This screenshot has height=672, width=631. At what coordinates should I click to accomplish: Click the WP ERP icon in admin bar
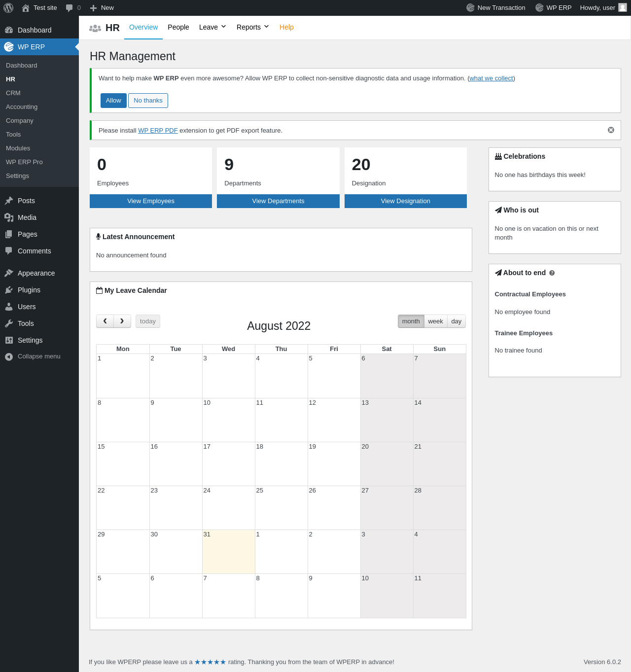pos(539,8)
